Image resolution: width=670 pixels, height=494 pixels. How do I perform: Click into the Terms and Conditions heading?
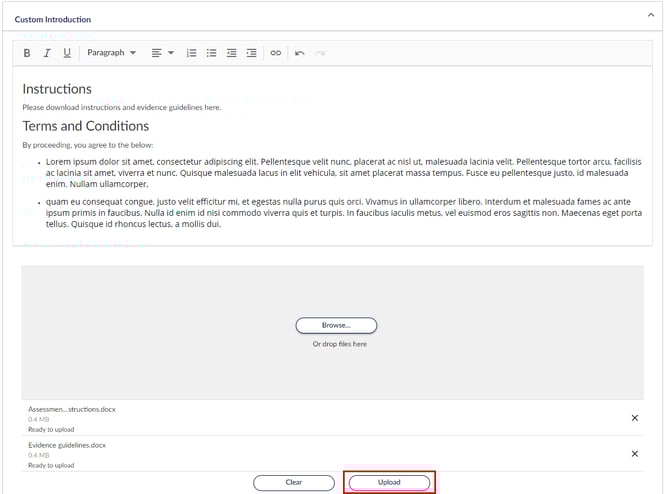(x=86, y=126)
